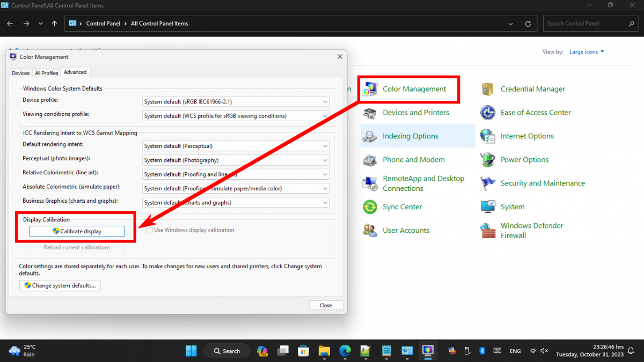
Task: Go up one level in Control Panel
Action: tap(54, 24)
